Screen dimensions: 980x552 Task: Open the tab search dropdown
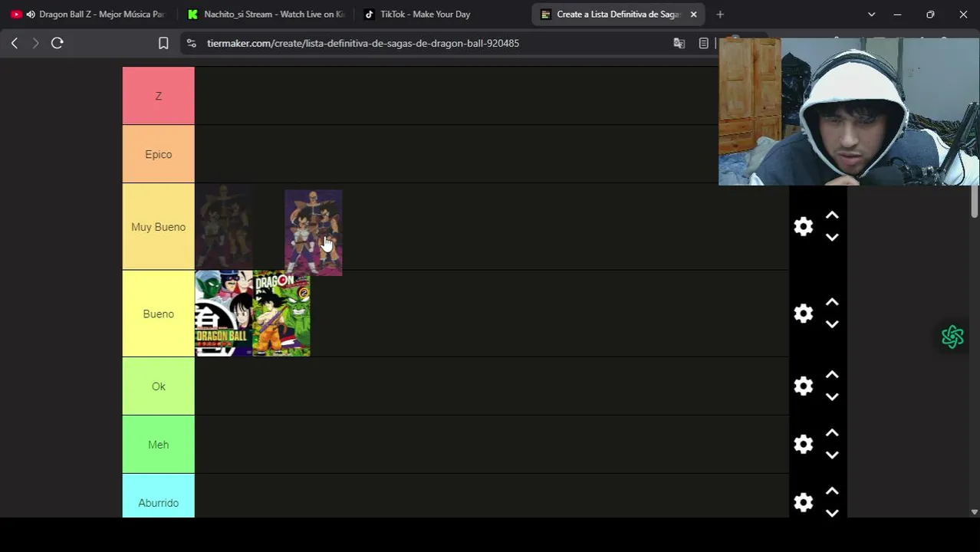tap(871, 14)
